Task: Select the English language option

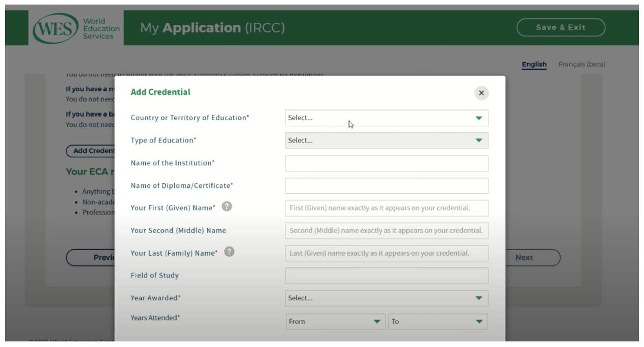Action: (x=534, y=64)
